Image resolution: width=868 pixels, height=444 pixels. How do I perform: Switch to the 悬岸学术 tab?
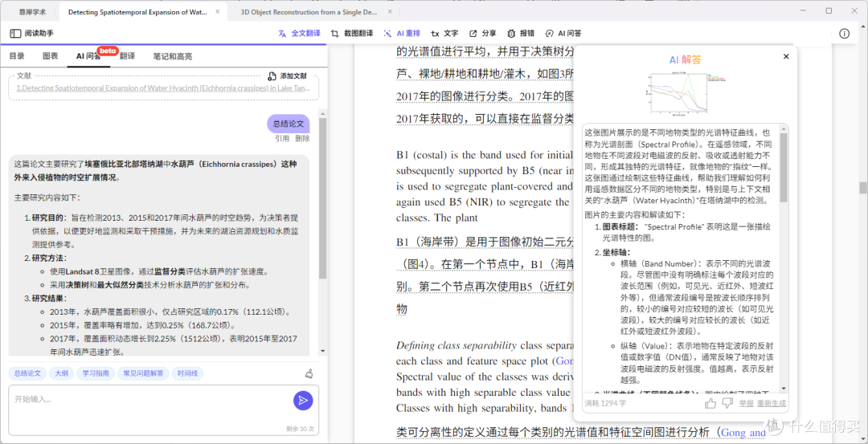[33, 11]
